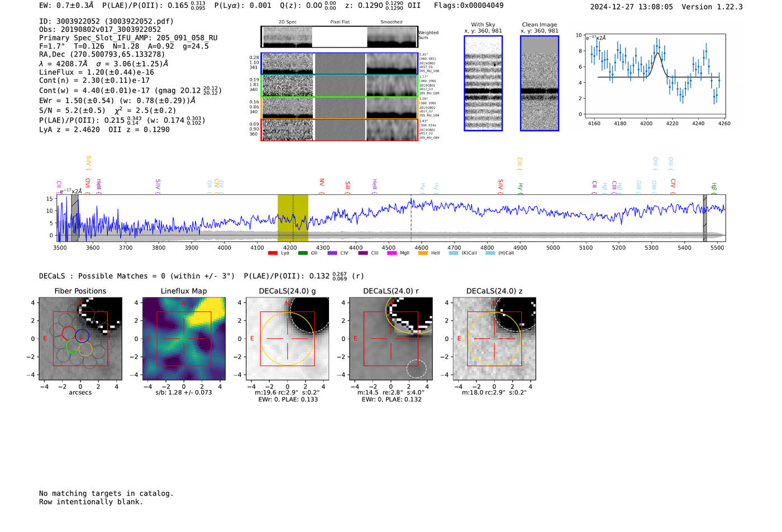Select the (H)CaII legend swatch
Viewport: 782px width, 532px height.
pyautogui.click(x=490, y=253)
